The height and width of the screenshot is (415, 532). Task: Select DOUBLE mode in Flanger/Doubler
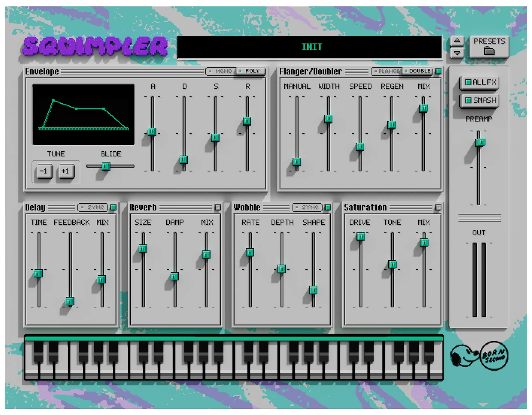pyautogui.click(x=418, y=71)
